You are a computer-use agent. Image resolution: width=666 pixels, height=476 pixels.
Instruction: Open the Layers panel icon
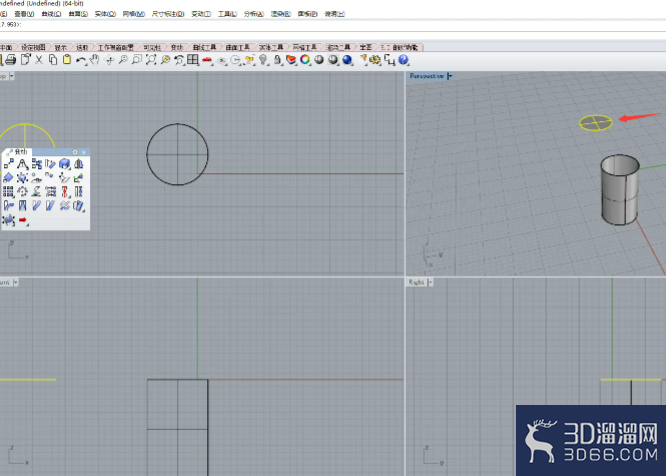click(291, 60)
